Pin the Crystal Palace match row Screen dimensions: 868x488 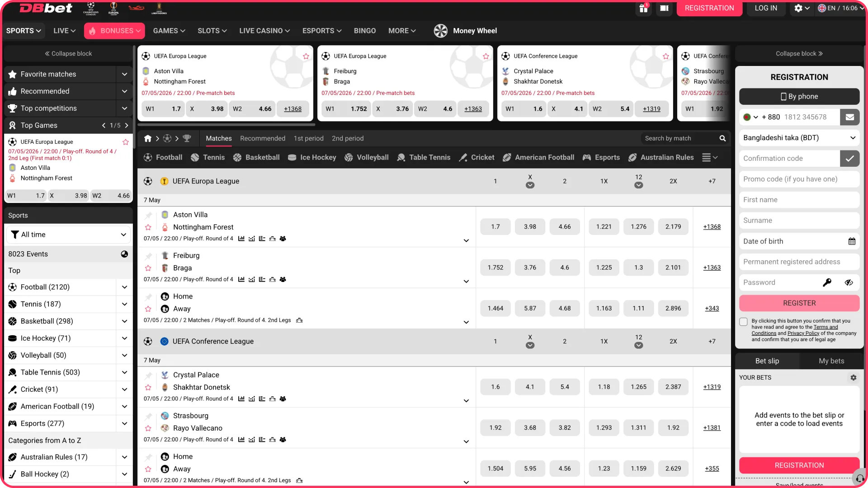(x=148, y=375)
